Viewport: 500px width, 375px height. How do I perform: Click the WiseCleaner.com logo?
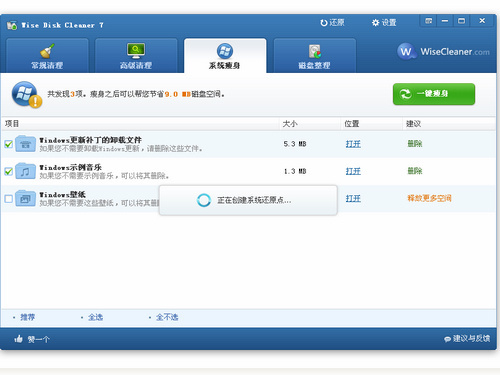tap(443, 52)
